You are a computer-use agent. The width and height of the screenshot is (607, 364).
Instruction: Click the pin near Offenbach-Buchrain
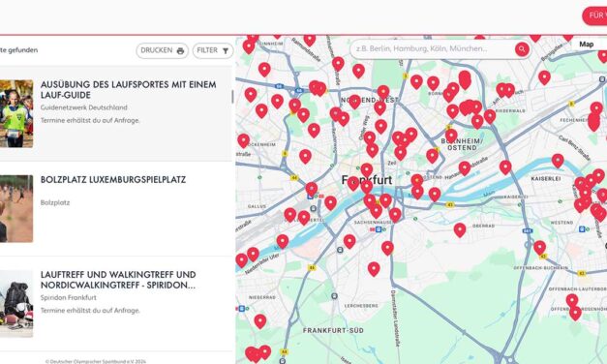539,247
